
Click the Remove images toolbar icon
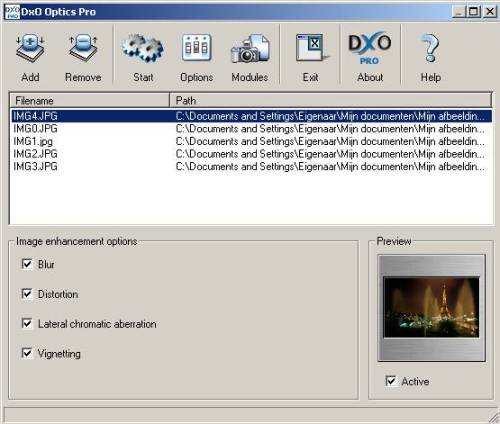click(x=83, y=49)
